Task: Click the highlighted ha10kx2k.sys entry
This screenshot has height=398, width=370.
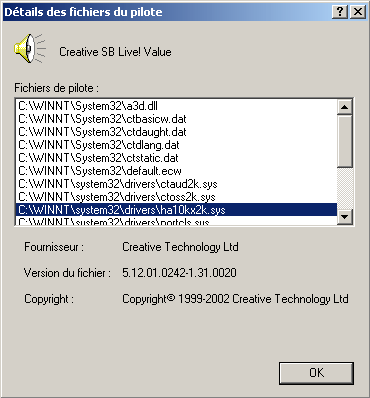Action: click(176, 210)
